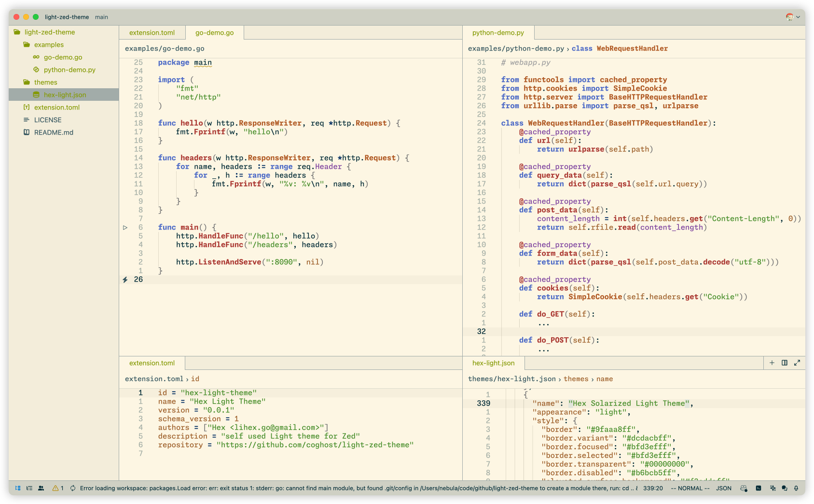Switch to extension.toml tab in top-left pane
The image size is (814, 504).
point(152,33)
